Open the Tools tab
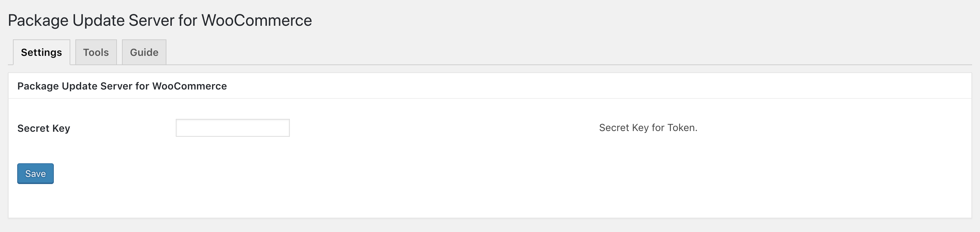The width and height of the screenshot is (980, 232). 96,52
